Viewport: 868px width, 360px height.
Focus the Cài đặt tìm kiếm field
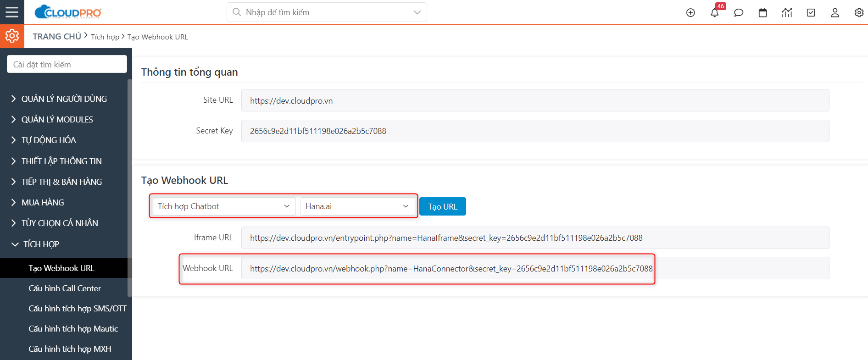pyautogui.click(x=67, y=64)
